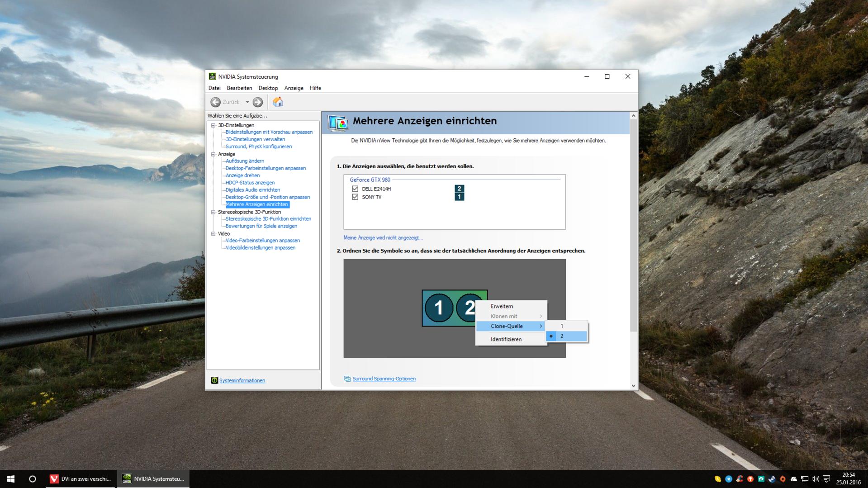Open Auflösung ändern
This screenshot has width=868, height=488.
click(x=245, y=161)
